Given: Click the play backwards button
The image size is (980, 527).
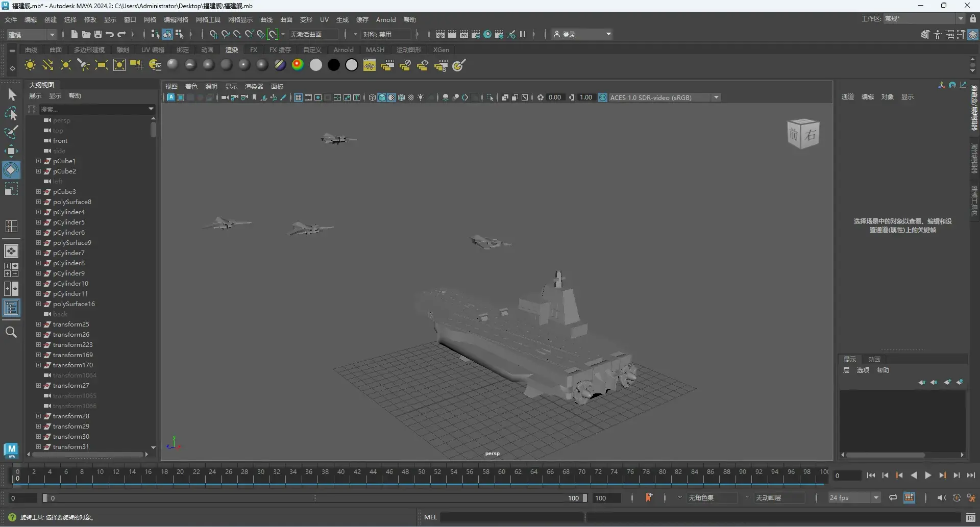Looking at the screenshot, I should [914, 475].
